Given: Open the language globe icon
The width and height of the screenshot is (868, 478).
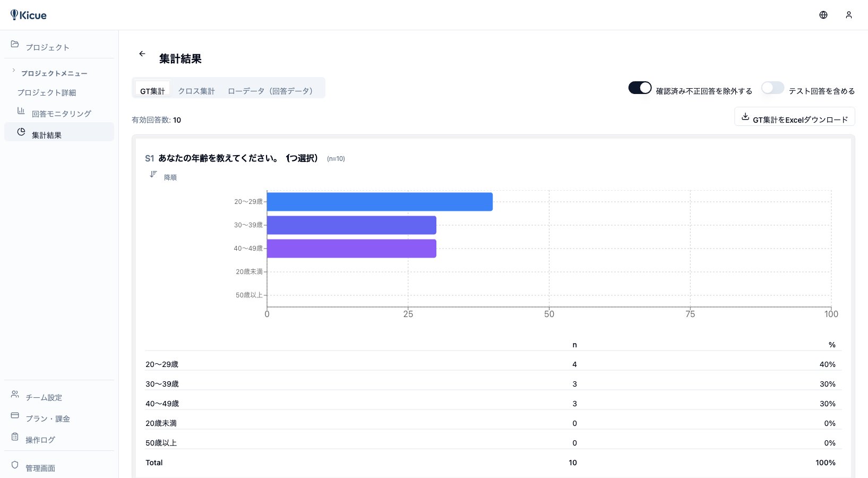Looking at the screenshot, I should click(823, 15).
